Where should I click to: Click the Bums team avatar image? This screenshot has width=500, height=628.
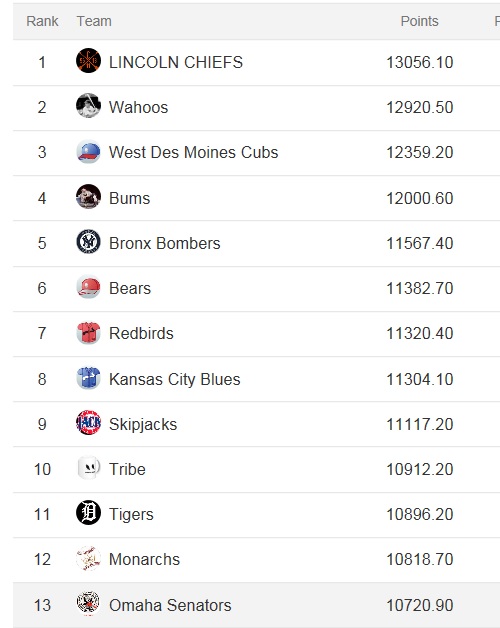coord(88,196)
